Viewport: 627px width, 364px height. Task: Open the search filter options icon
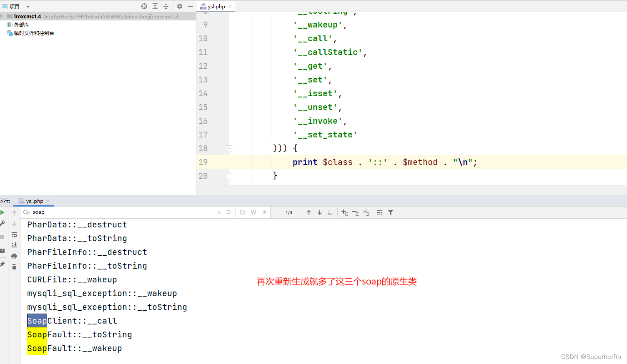[390, 212]
